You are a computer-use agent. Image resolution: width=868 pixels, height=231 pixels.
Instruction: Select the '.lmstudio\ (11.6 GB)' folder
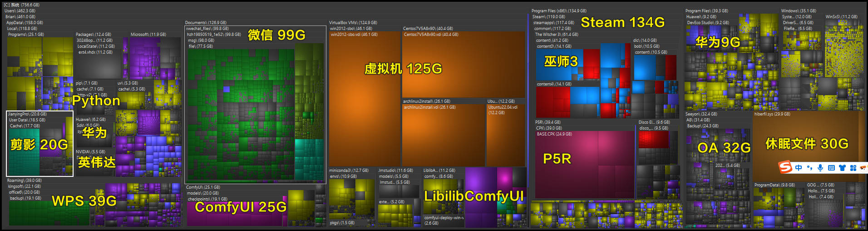(396, 171)
